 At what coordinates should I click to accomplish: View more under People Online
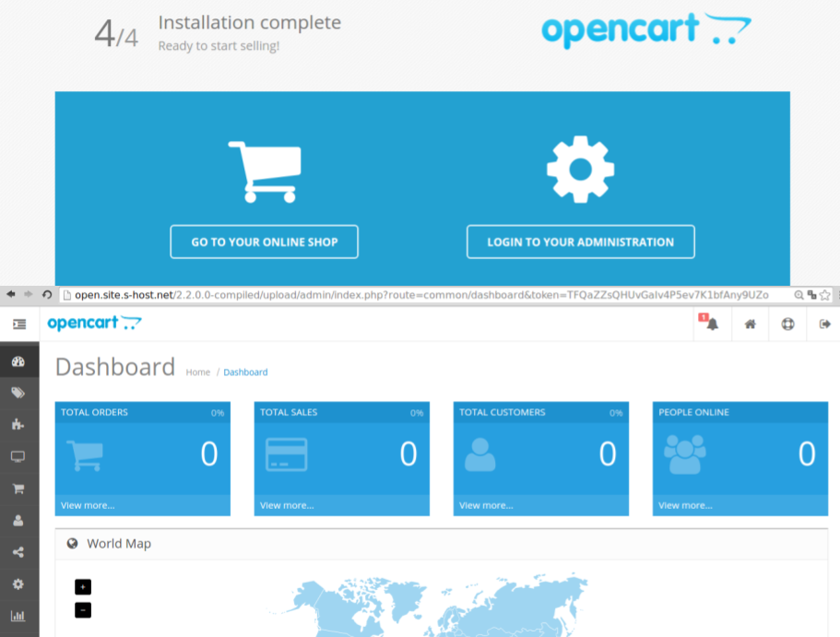pyautogui.click(x=685, y=505)
